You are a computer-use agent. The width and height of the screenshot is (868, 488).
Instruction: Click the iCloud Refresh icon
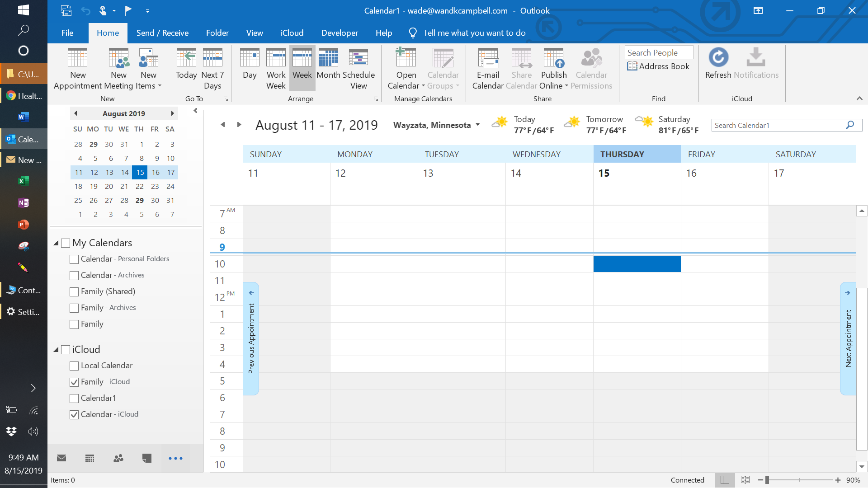[x=718, y=58]
